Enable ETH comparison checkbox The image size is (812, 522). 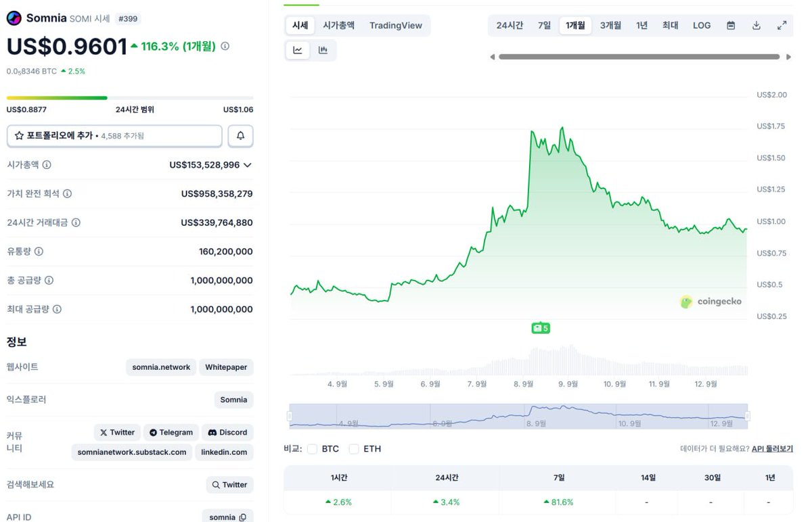pos(354,449)
